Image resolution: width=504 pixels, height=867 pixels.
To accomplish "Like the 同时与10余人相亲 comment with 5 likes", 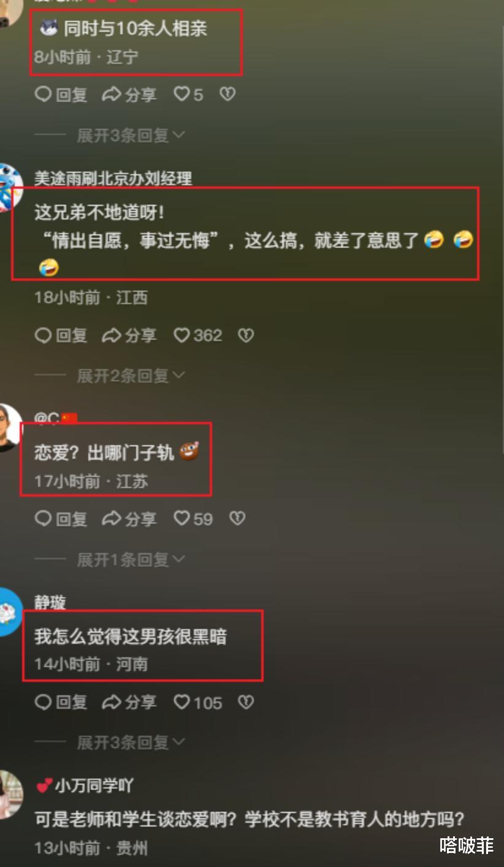I will [x=188, y=94].
